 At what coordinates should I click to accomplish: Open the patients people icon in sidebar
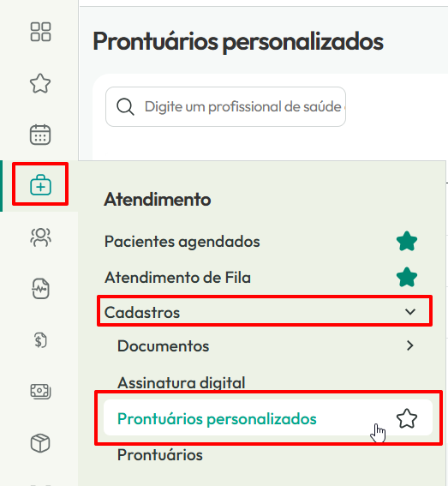click(40, 237)
